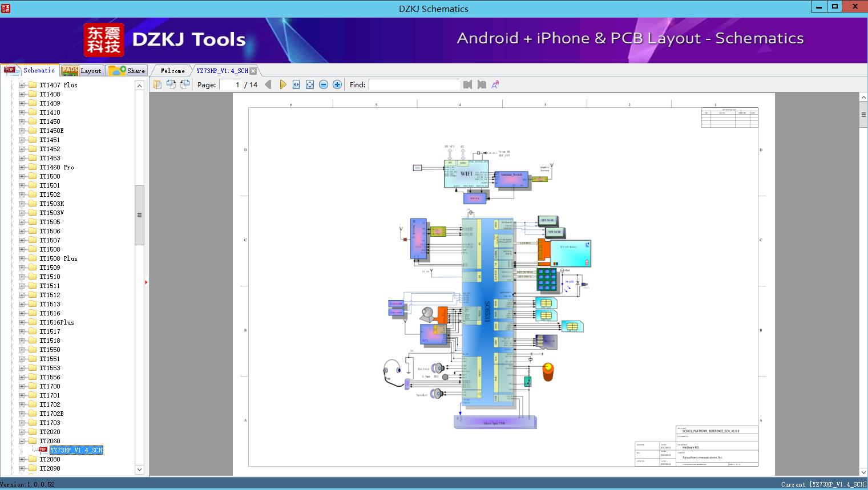Click the Version:1.0.0.52 status text
The image size is (868, 490).
click(27, 484)
